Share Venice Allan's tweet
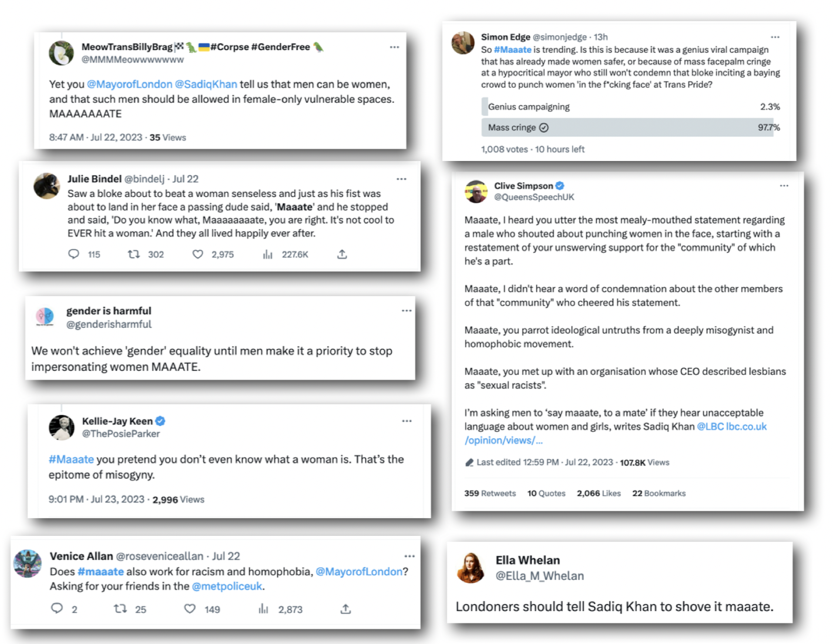Viewport: 833px width, 644px height. (x=345, y=608)
